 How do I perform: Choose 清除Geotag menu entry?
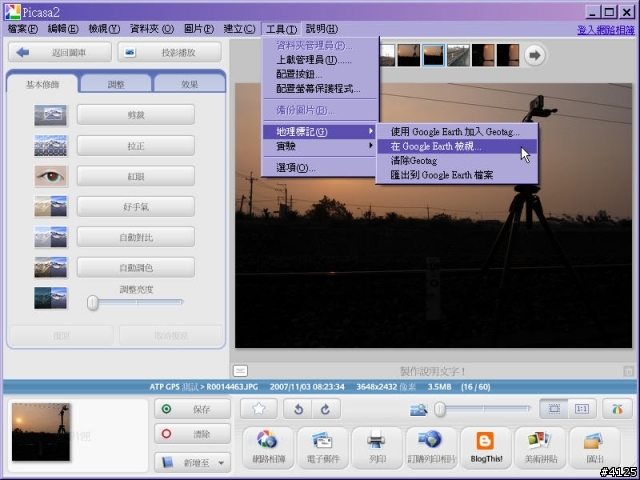(x=457, y=160)
